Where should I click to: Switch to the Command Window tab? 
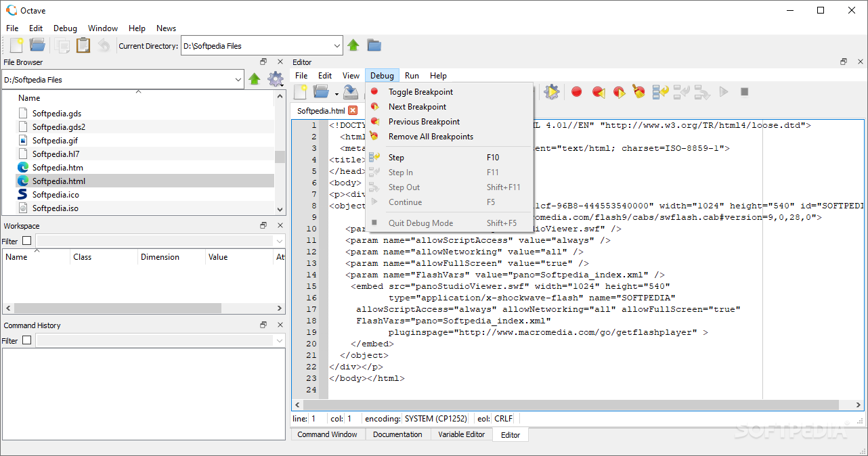(328, 434)
